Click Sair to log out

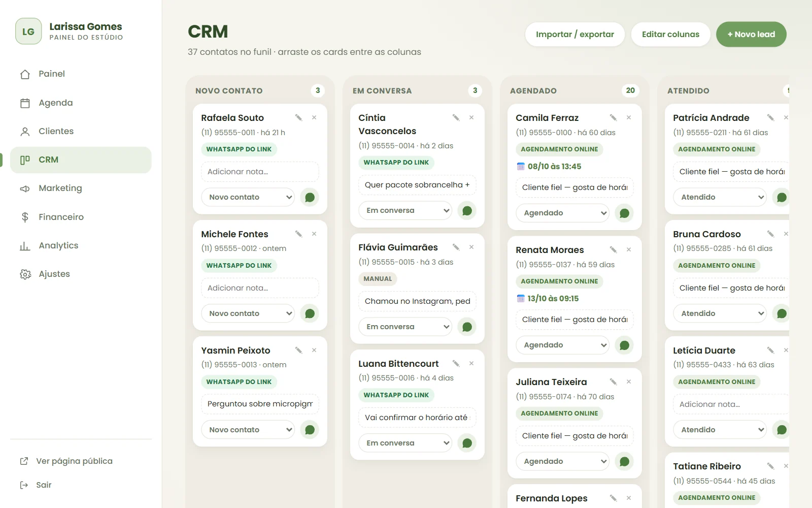point(81,485)
